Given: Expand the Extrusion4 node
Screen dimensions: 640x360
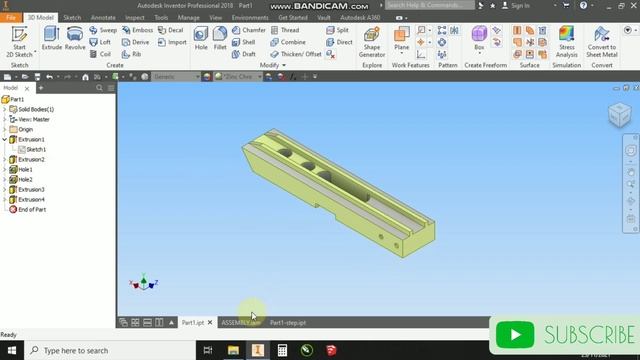Looking at the screenshot, I should pyautogui.click(x=5, y=200).
